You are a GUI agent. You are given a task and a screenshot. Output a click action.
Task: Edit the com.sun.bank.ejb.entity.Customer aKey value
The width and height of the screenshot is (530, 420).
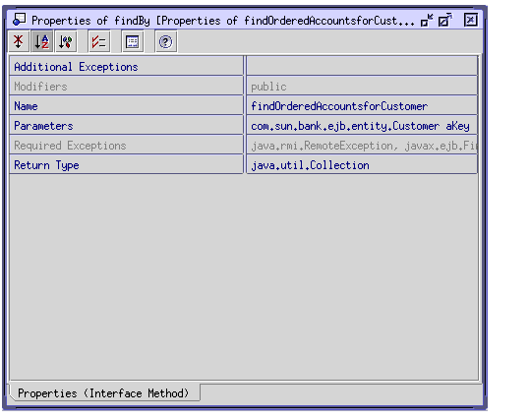pyautogui.click(x=362, y=125)
